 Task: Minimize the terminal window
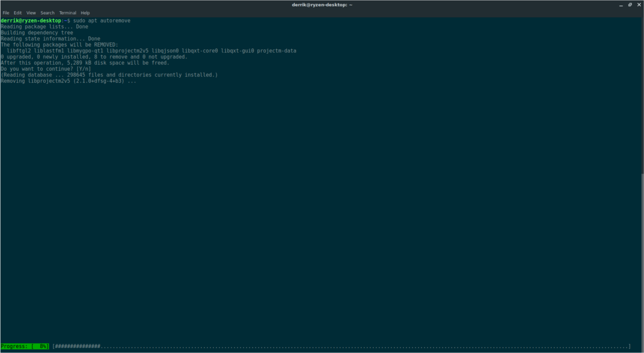pyautogui.click(x=621, y=4)
